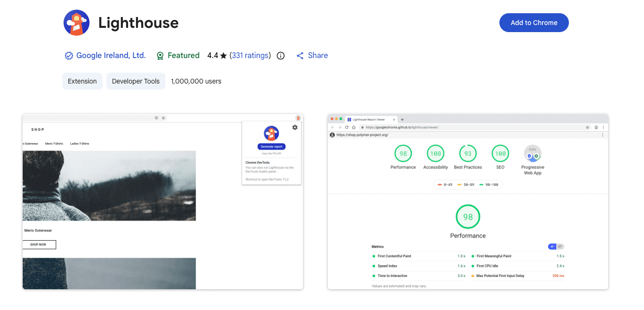Click the 90-100 green score legend
Screen dimensions: 644x310
pyautogui.click(x=489, y=185)
